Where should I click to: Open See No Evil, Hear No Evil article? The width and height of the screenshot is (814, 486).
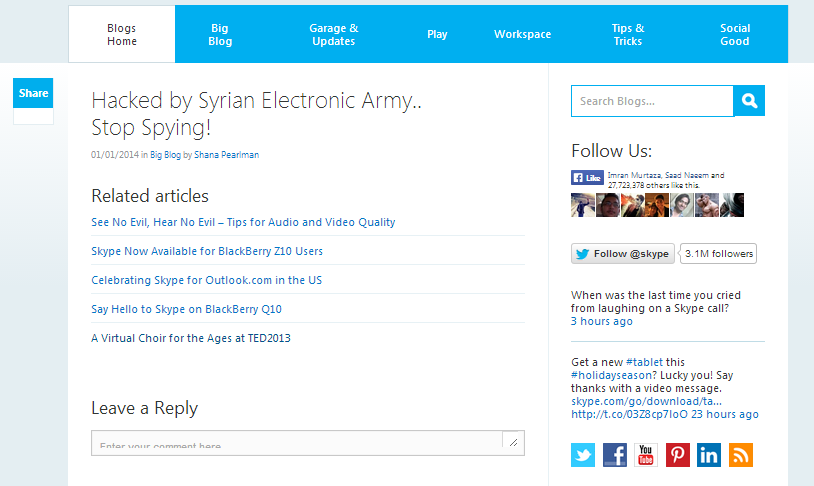[x=243, y=222]
